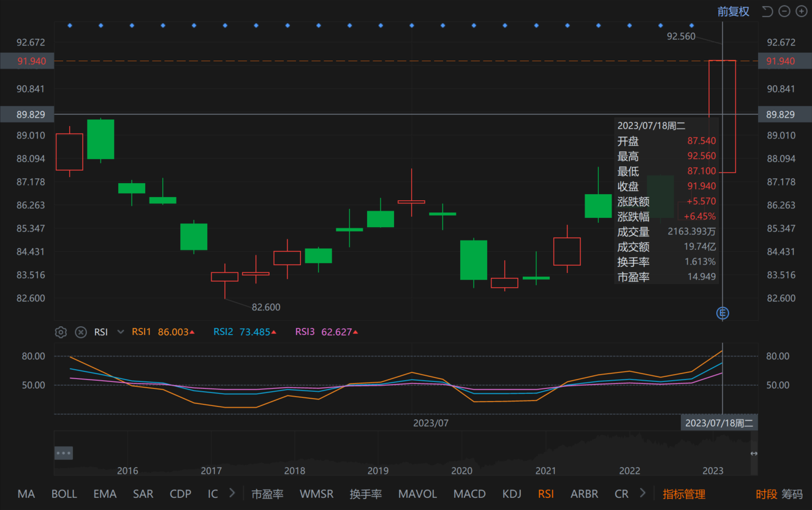Click the three-dots handle on timeline
The image size is (812, 510).
[64, 453]
